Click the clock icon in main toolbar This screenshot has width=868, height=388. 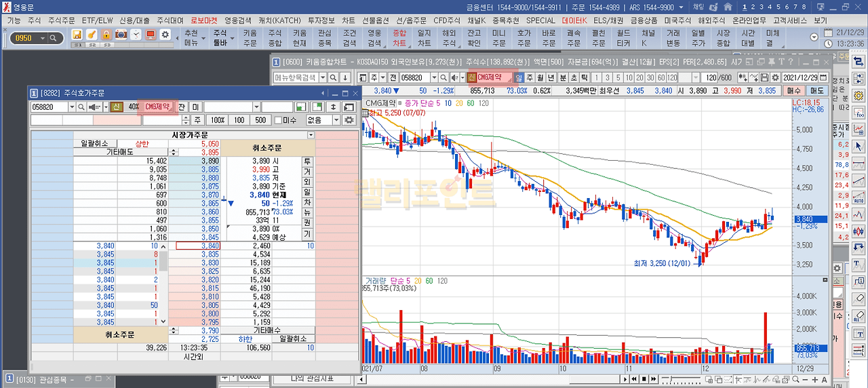pyautogui.click(x=136, y=34)
